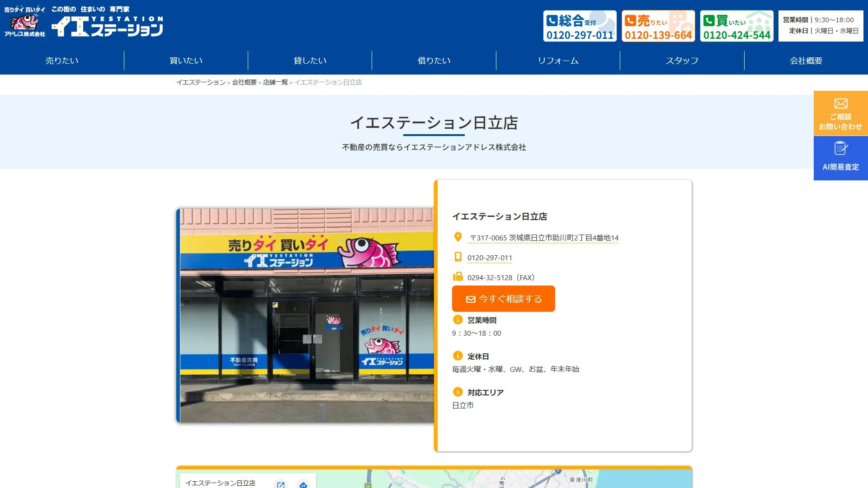The width and height of the screenshot is (868, 488).
Task: Open the 会社概要 navigation menu
Action: point(806,61)
